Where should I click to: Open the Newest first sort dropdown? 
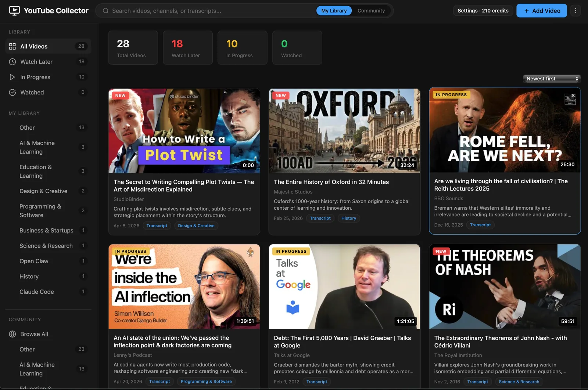pyautogui.click(x=552, y=79)
